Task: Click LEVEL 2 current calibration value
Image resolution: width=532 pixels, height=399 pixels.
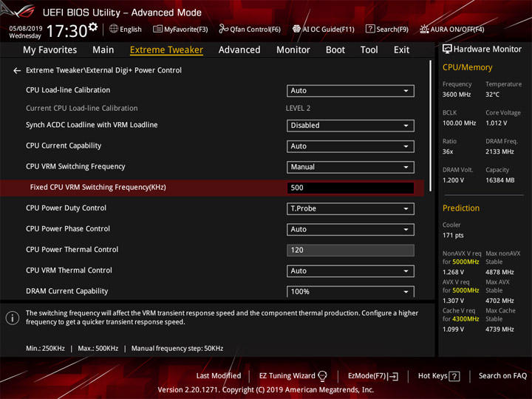Action: [x=298, y=108]
